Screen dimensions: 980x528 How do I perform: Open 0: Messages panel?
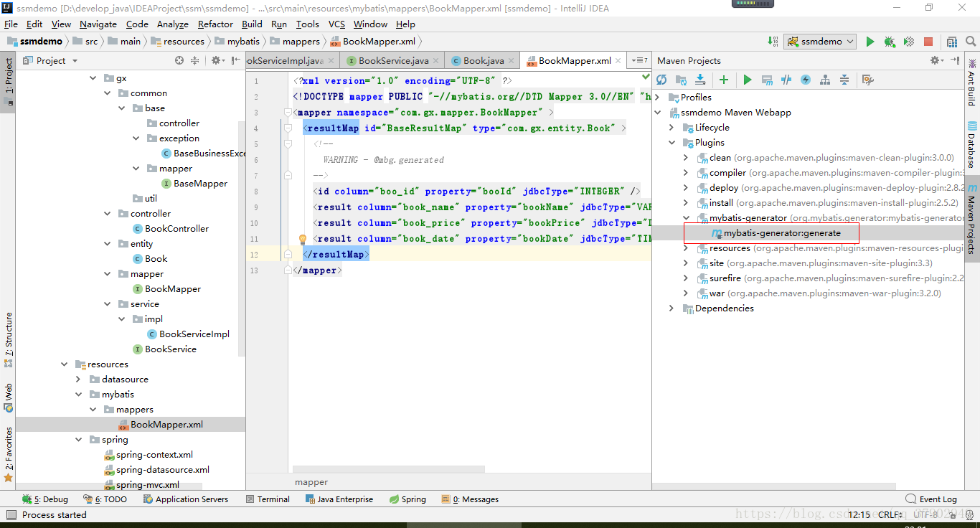[470, 499]
